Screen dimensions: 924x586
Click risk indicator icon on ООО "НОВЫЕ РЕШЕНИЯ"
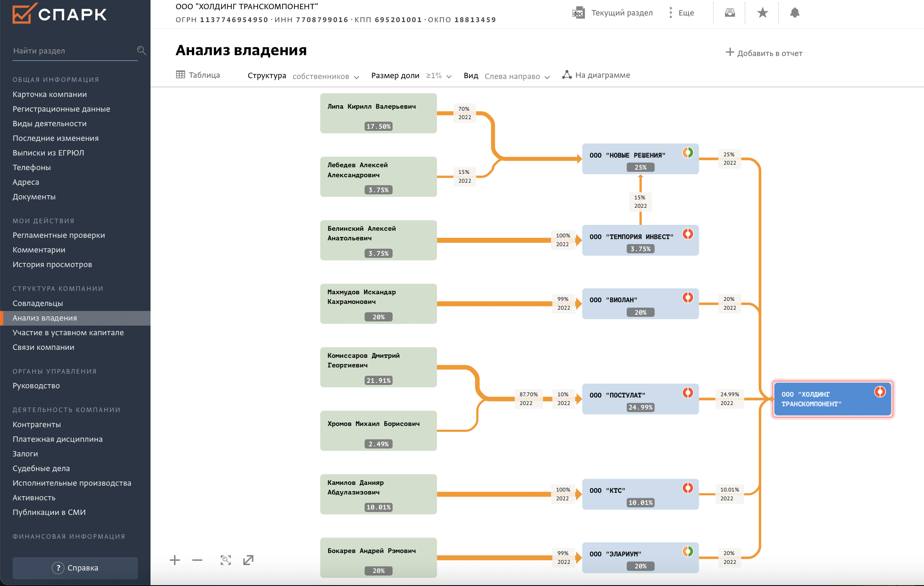click(x=688, y=153)
